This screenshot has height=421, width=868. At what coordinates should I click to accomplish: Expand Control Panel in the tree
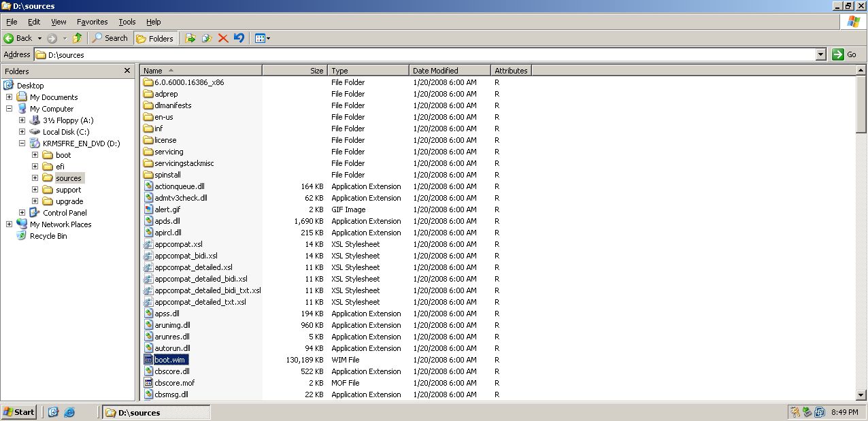coord(22,213)
